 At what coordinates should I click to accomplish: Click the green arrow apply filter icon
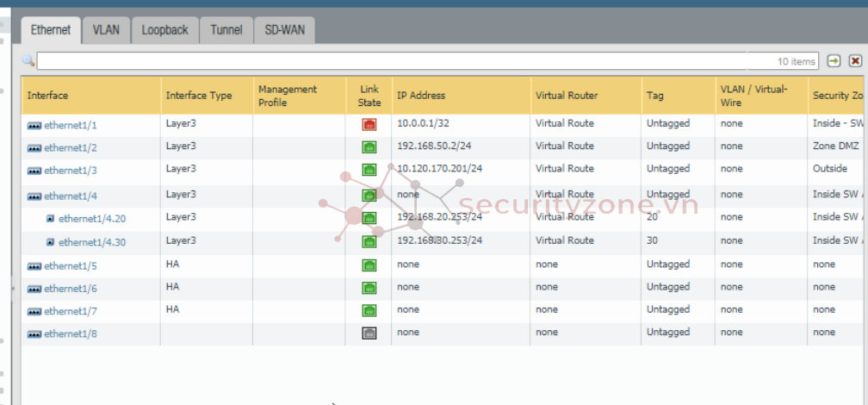coord(834,61)
